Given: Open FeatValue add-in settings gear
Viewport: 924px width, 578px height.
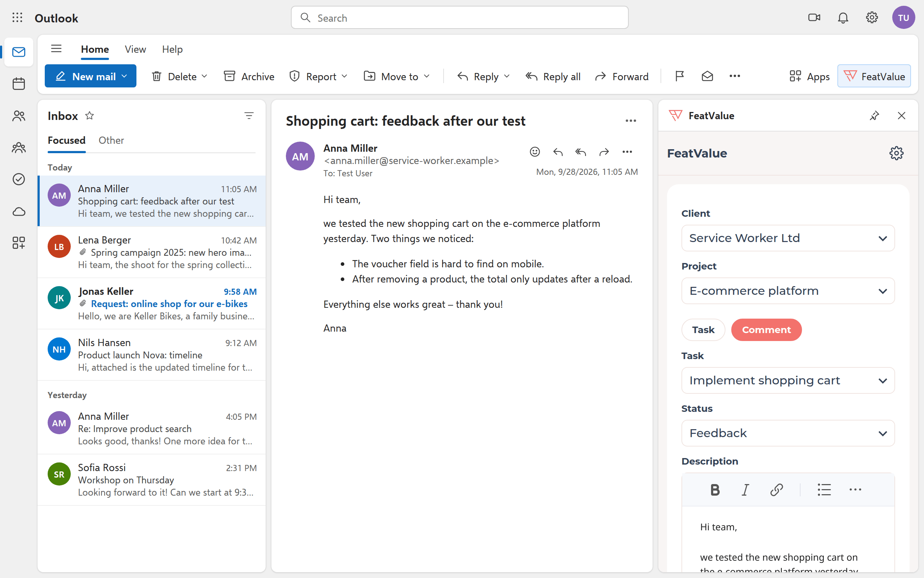Looking at the screenshot, I should pos(896,153).
